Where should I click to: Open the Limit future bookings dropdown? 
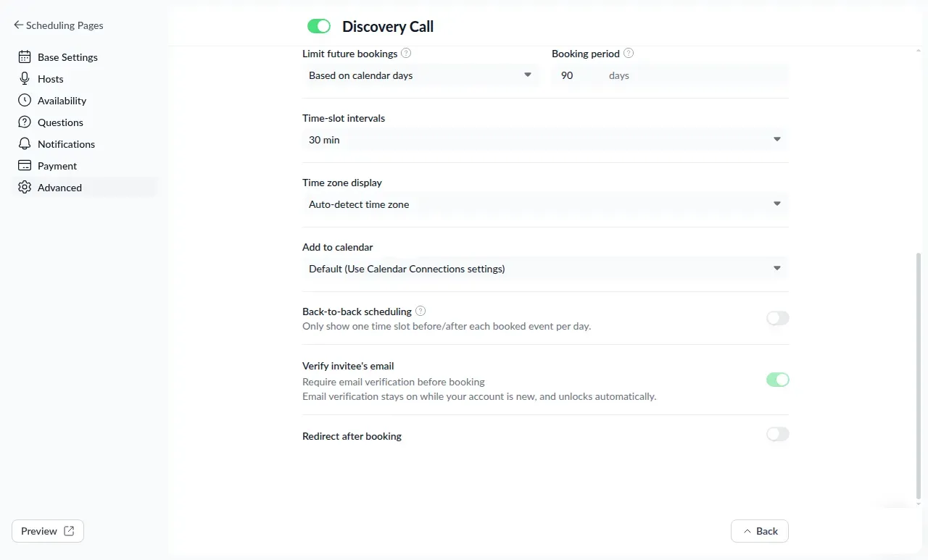coord(420,75)
